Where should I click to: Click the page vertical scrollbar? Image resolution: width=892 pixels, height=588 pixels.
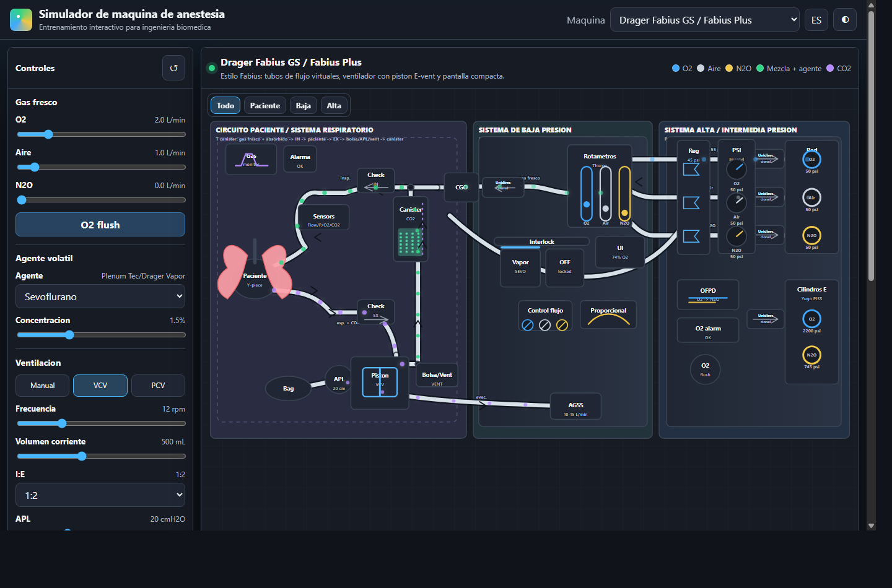coord(871,145)
